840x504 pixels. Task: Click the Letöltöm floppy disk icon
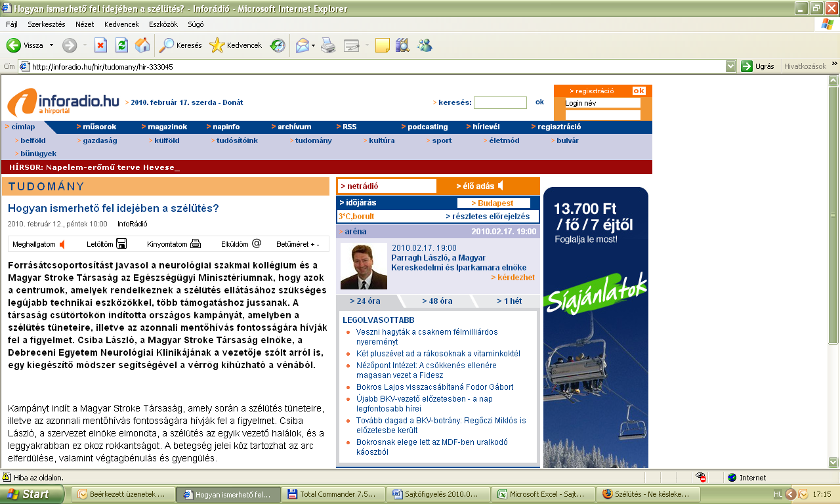click(x=121, y=243)
